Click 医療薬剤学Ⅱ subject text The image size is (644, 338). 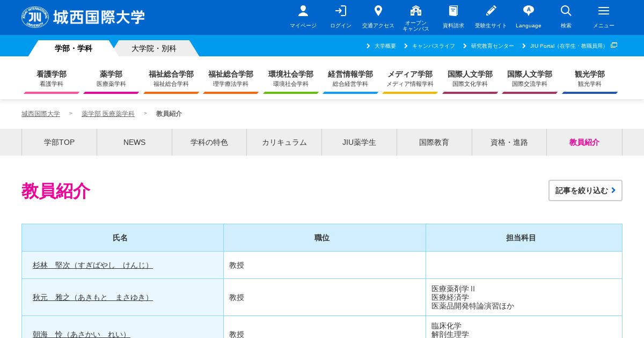point(453,289)
